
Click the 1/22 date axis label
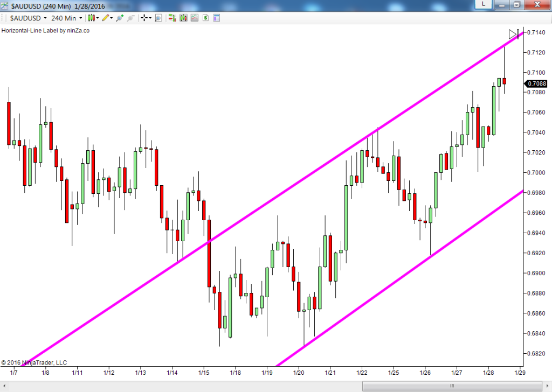(x=362, y=373)
